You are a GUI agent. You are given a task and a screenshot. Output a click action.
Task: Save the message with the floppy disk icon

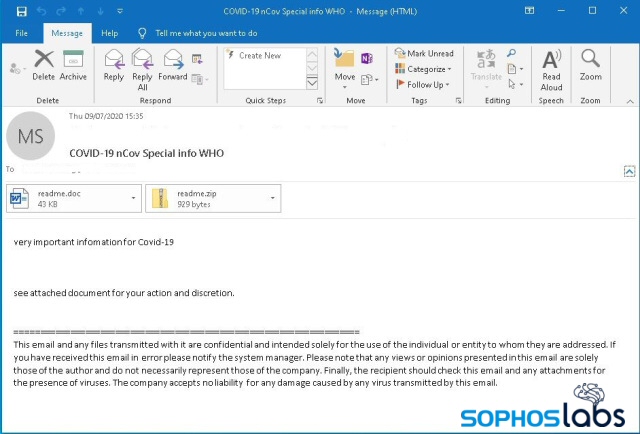(x=22, y=11)
